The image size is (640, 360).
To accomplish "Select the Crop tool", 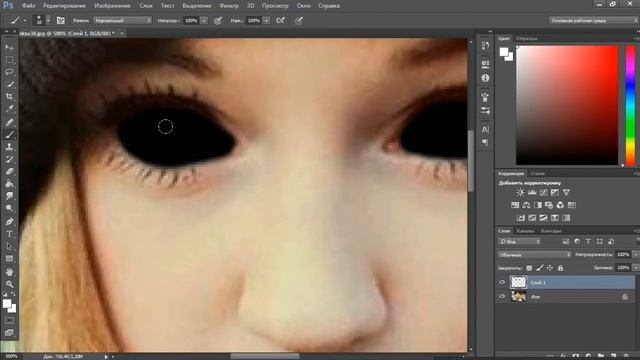I will (x=9, y=97).
